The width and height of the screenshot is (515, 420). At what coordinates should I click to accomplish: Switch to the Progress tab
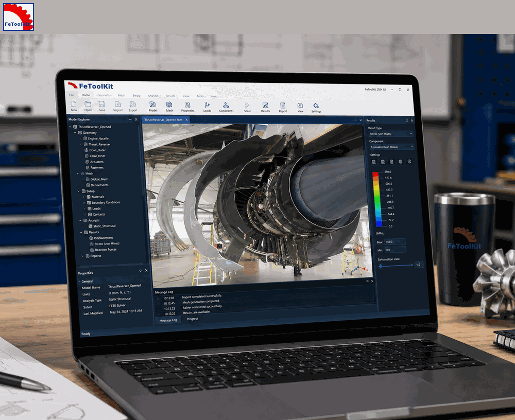point(192,319)
